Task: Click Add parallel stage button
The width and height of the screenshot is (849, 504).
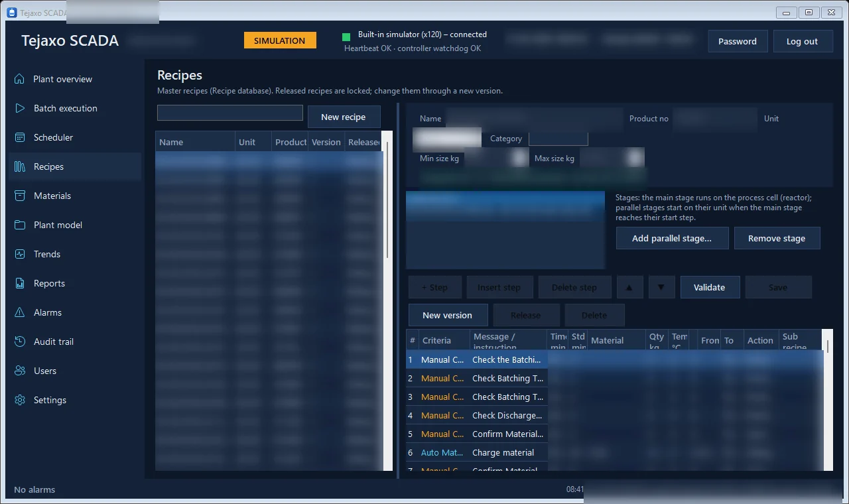Action: [x=672, y=238]
